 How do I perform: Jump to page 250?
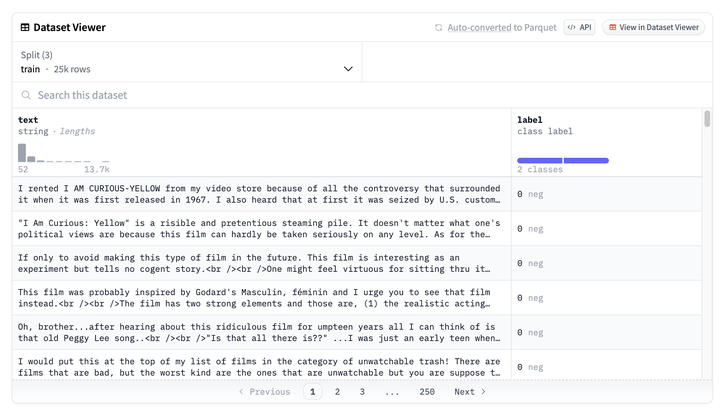[427, 392]
